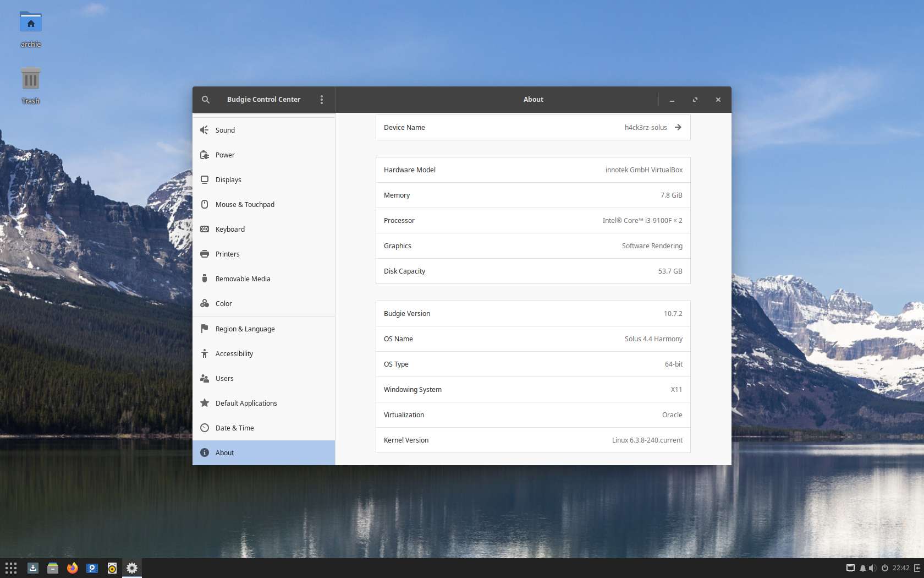Open Date & Time settings
Screen dimensions: 924x578
263,428
